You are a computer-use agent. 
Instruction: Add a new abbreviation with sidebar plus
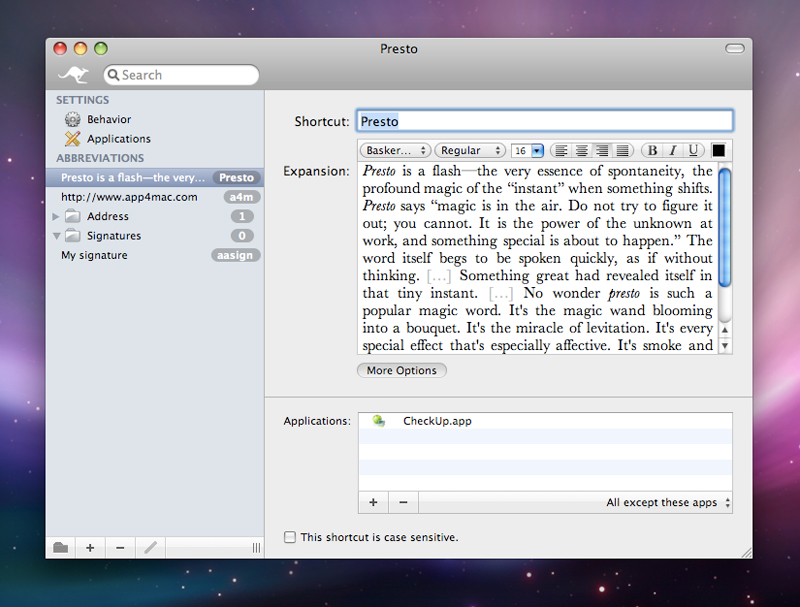(90, 548)
